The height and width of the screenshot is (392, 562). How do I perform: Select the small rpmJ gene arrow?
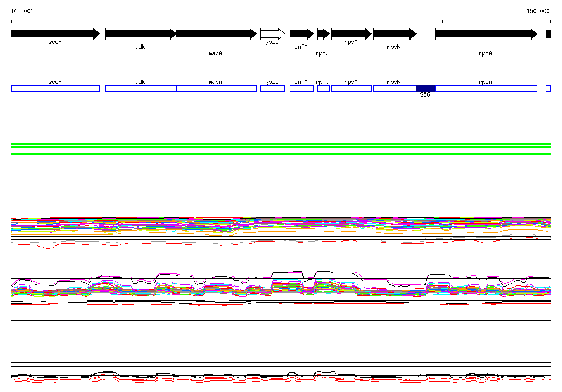pos(323,34)
